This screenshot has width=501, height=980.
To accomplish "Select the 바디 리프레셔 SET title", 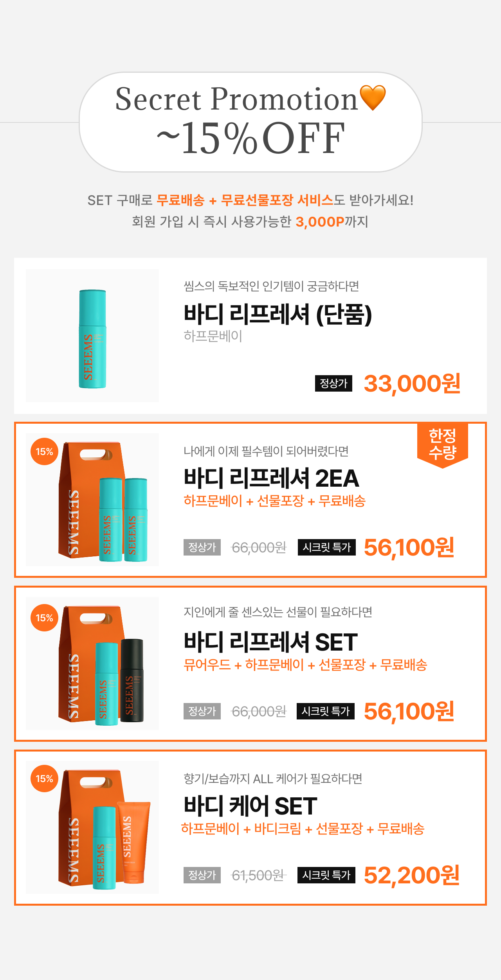I will (270, 642).
